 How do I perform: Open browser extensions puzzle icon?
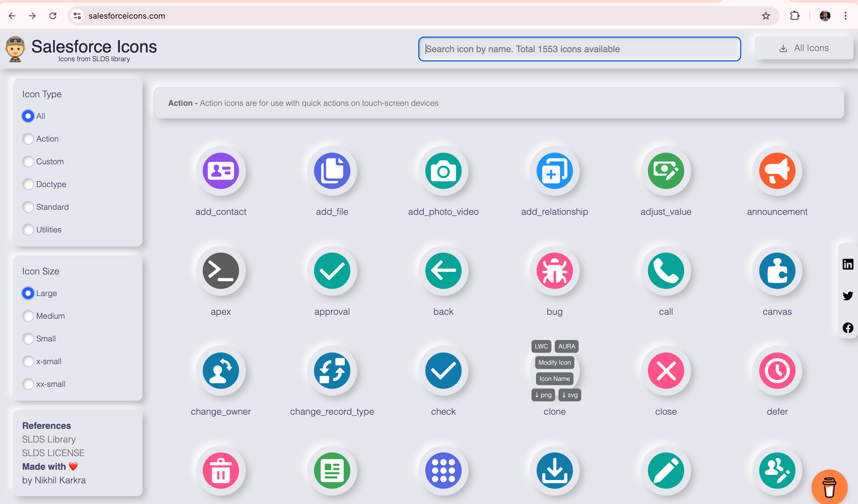pyautogui.click(x=795, y=16)
